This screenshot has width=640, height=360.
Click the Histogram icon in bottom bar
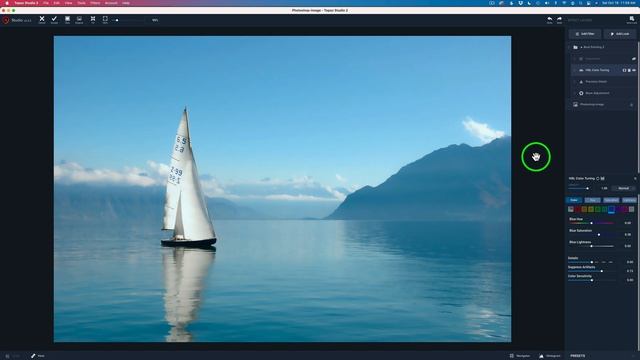(541, 356)
